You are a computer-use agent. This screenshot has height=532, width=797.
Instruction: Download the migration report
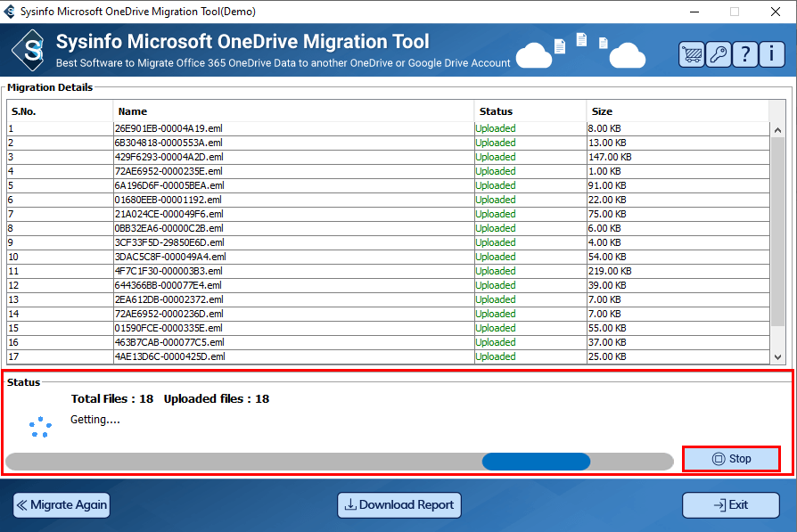pos(398,504)
